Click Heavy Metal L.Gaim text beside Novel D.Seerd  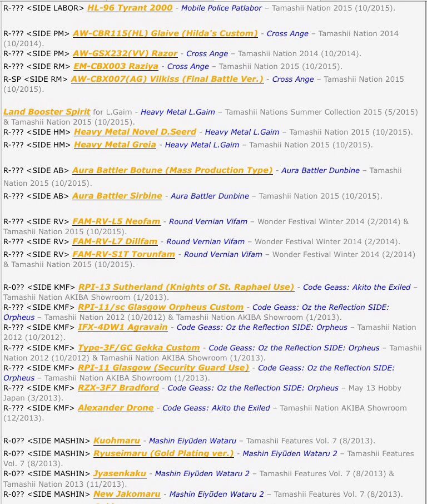242,132
